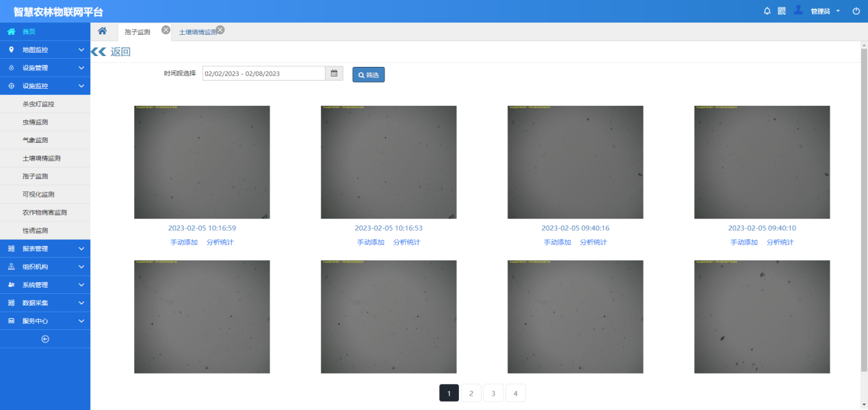Click the power logout icon
The height and width of the screenshot is (410, 868).
coord(856,11)
